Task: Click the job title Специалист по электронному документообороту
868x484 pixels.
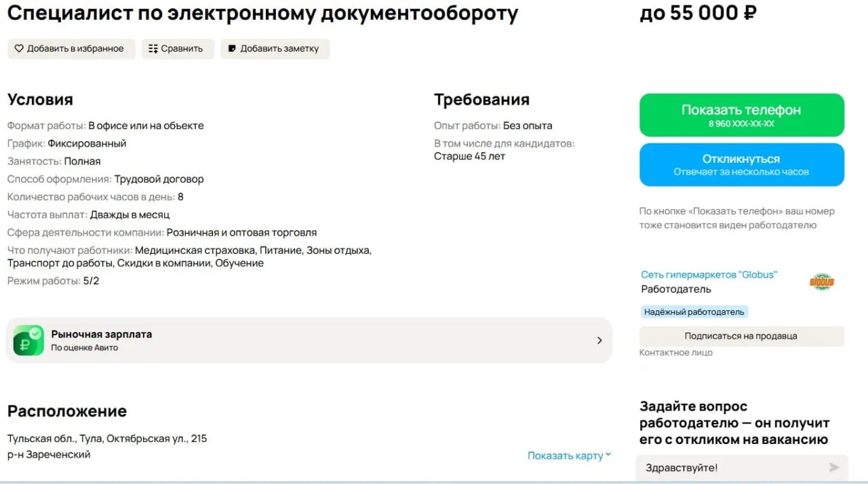Action: 262,14
